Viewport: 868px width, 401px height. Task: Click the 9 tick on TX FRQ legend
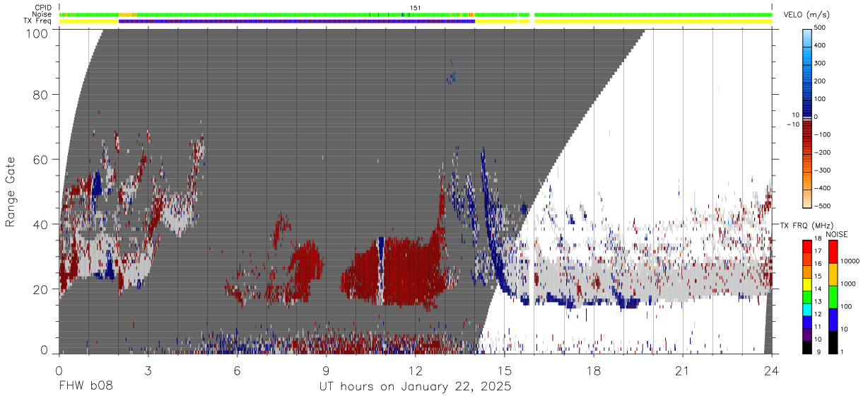(818, 353)
